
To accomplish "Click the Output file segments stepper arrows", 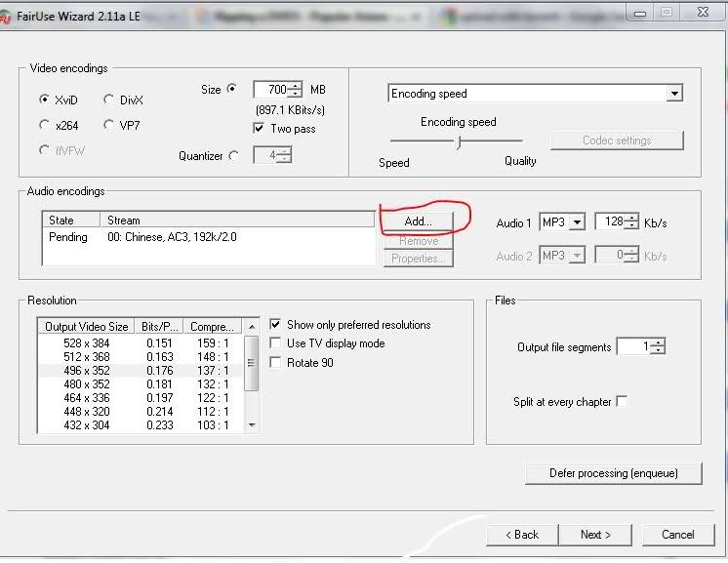I will (x=658, y=346).
